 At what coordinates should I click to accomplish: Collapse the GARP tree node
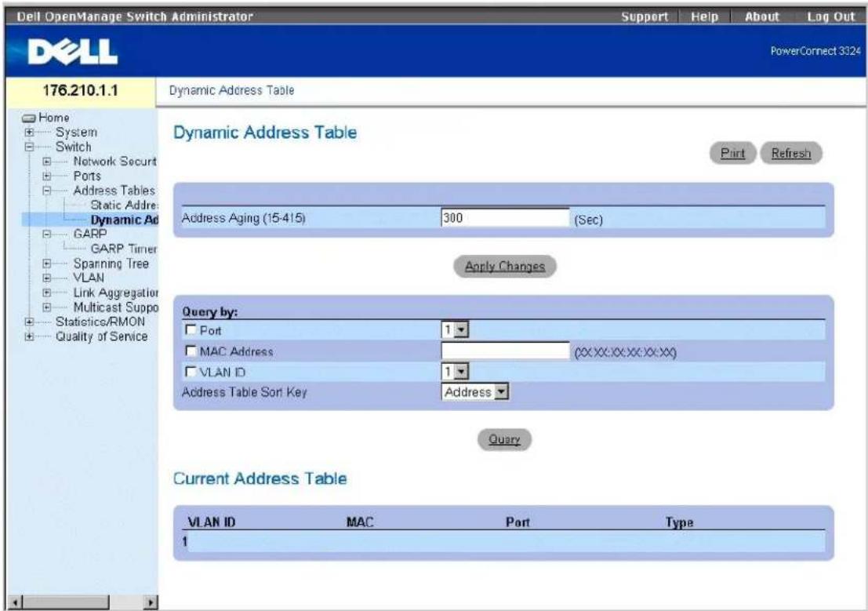(x=47, y=235)
